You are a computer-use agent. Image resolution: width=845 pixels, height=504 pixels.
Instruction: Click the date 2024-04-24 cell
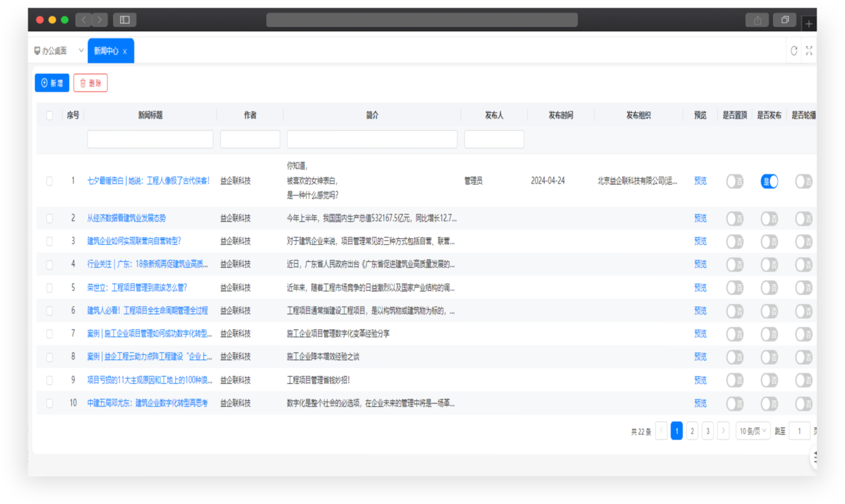click(x=548, y=181)
